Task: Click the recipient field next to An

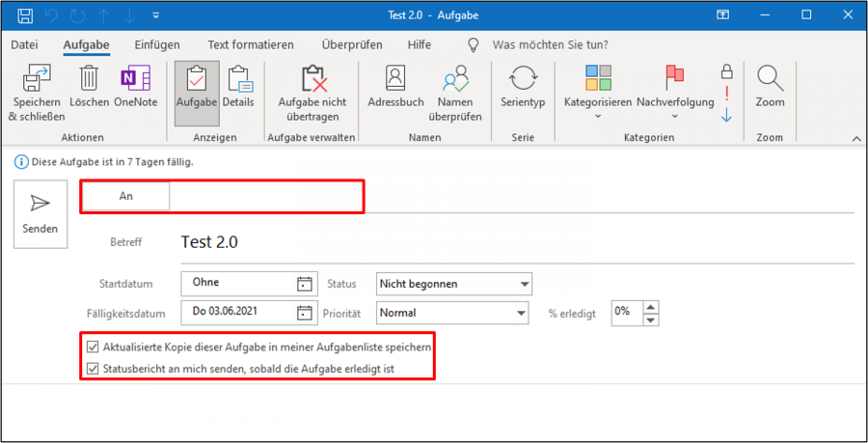Action: click(512, 197)
